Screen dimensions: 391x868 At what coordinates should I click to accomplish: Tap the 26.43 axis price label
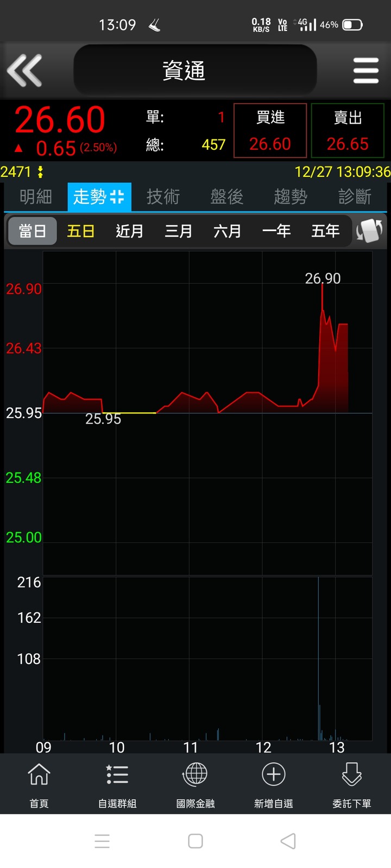(23, 348)
